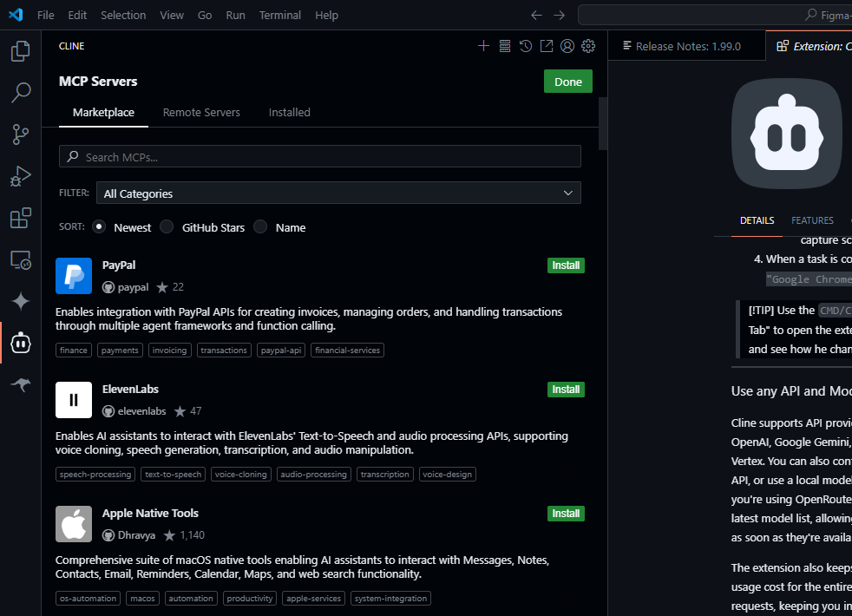Image resolution: width=852 pixels, height=616 pixels.
Task: Click the Dhravya GitHub icon
Action: point(108,535)
